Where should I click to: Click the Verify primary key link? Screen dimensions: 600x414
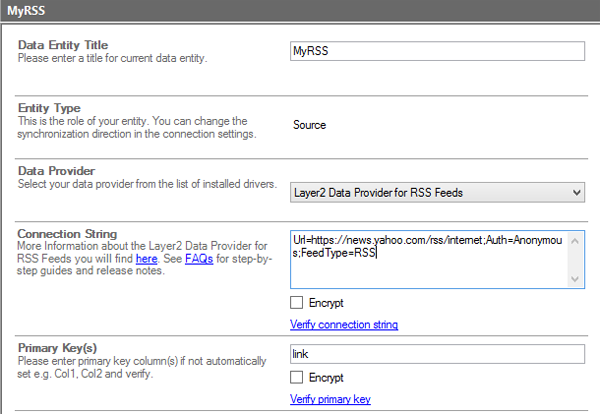(330, 399)
